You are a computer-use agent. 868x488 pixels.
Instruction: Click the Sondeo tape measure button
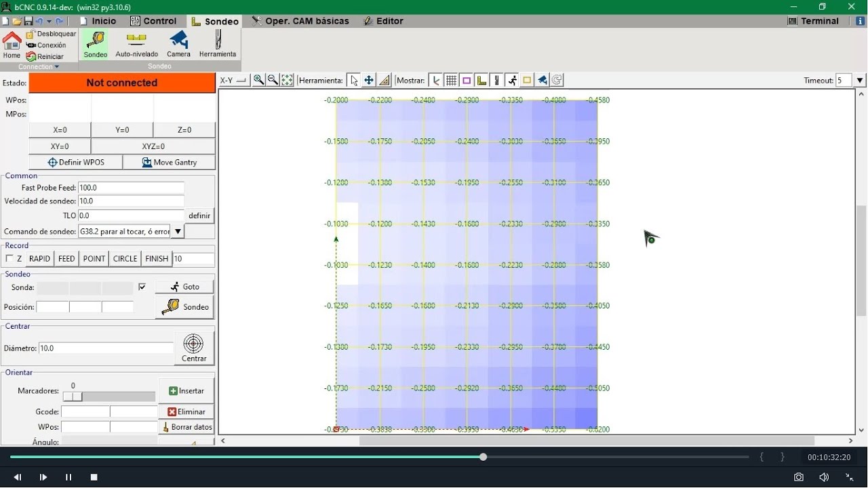pyautogui.click(x=184, y=307)
